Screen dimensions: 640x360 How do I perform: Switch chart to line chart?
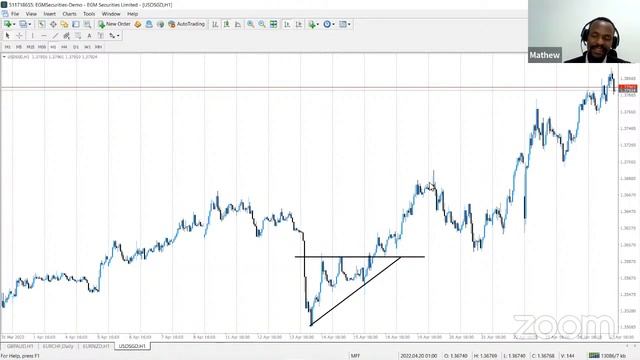click(238, 24)
